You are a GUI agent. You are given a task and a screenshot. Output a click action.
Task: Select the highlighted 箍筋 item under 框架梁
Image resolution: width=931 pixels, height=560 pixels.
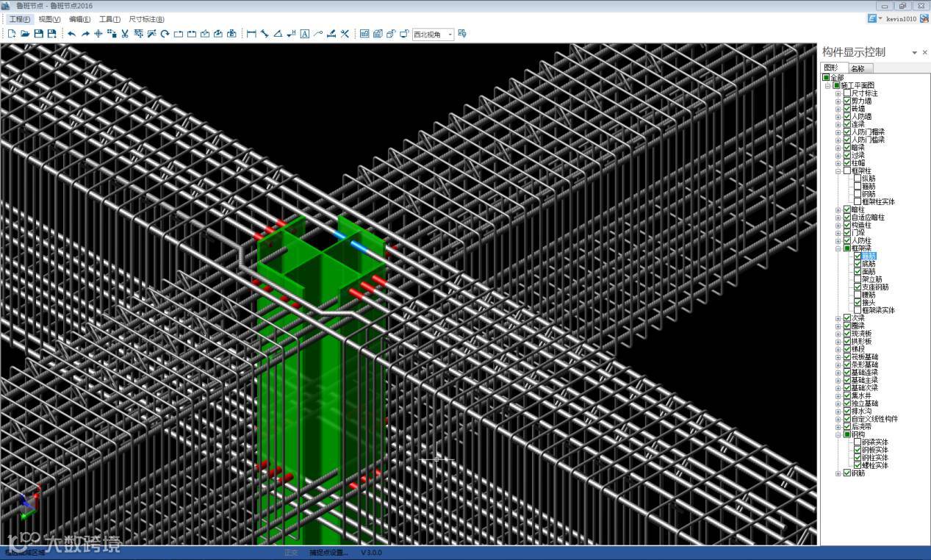(x=869, y=256)
